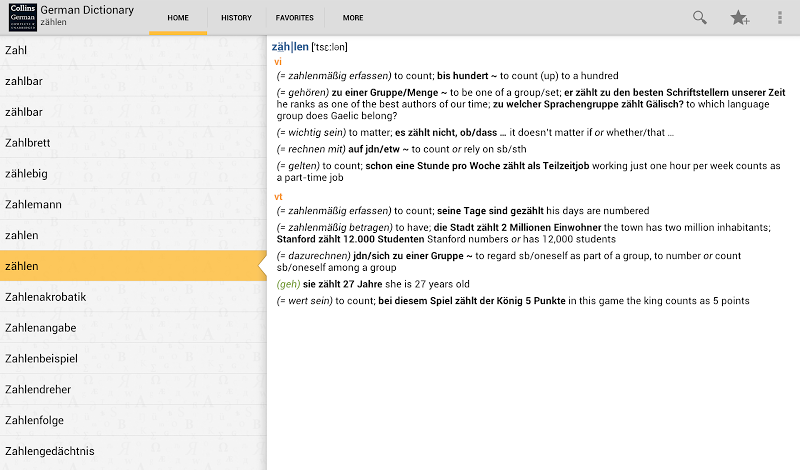Tap the 'vt' part-of-speech label
Screen dimensions: 800x470
pyautogui.click(x=278, y=197)
